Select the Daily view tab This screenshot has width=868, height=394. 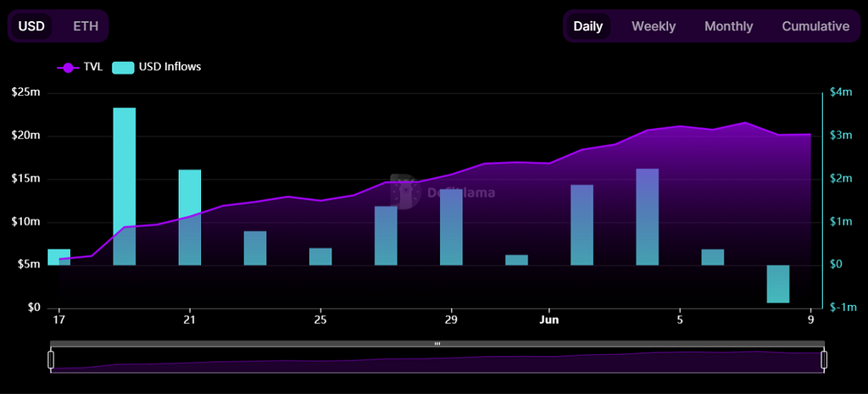tap(587, 26)
